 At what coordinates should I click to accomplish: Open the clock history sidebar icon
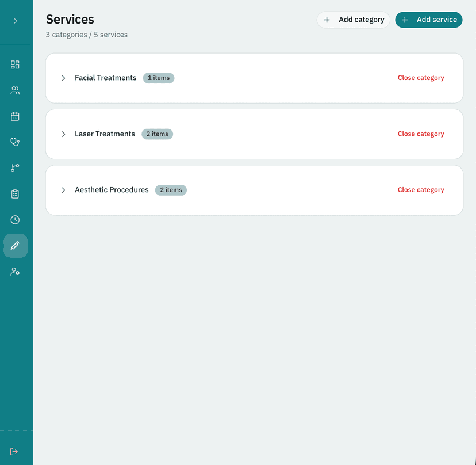coord(15,220)
